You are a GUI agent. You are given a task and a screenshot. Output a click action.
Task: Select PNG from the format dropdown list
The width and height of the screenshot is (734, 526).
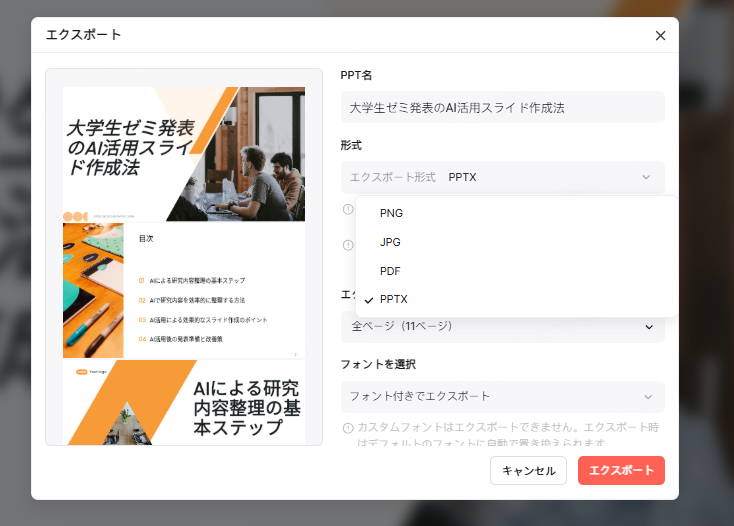pyautogui.click(x=516, y=213)
